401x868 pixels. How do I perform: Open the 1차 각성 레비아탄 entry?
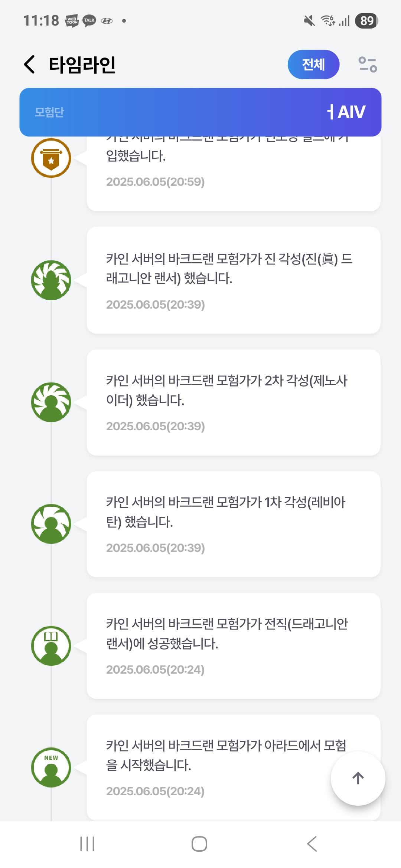(233, 524)
